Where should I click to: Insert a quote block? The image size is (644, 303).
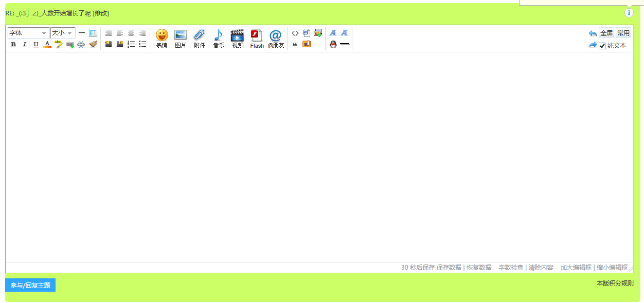tap(295, 44)
